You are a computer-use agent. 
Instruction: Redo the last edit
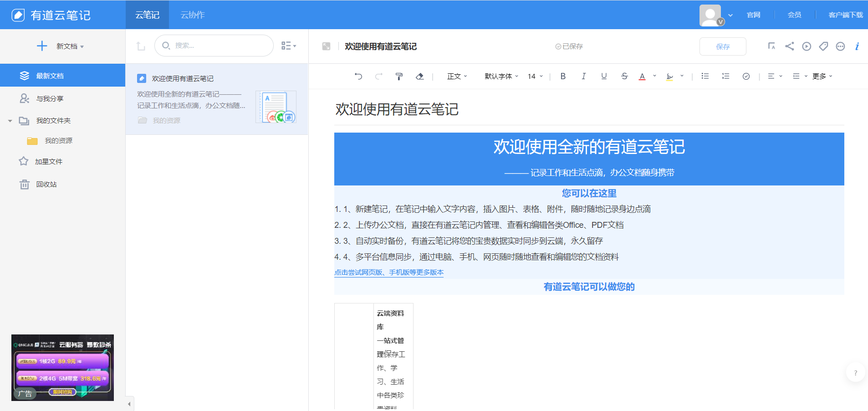(378, 76)
